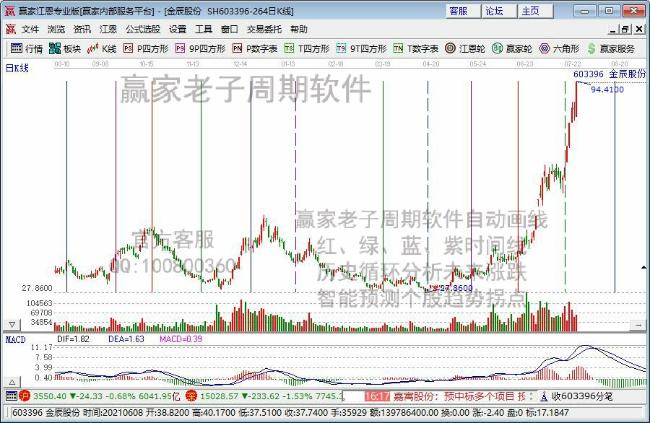The width and height of the screenshot is (650, 423).
Task: Minimize the inner chart window
Action: (613, 29)
